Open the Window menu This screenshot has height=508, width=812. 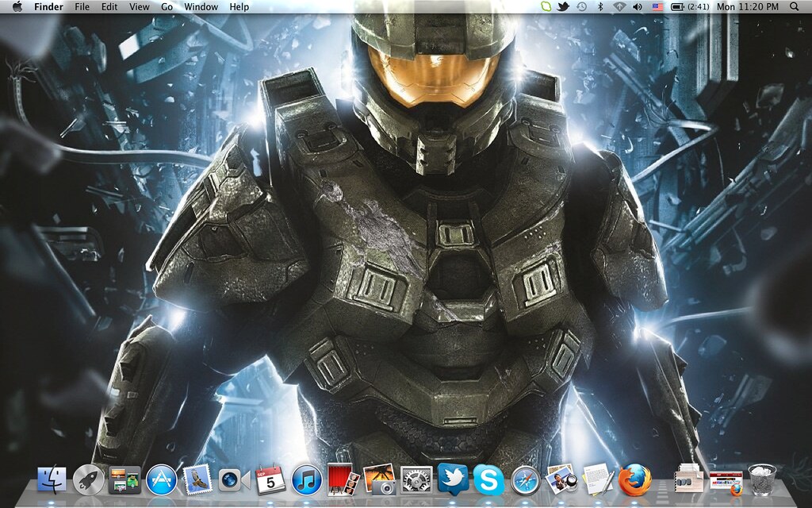[201, 6]
